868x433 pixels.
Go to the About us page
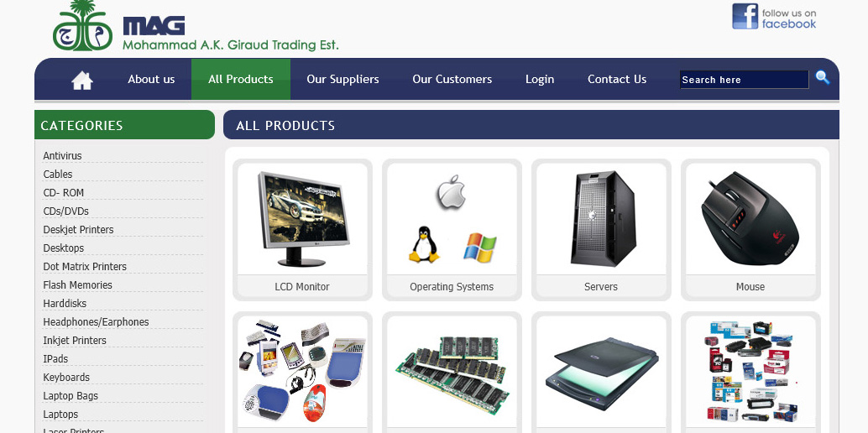151,79
